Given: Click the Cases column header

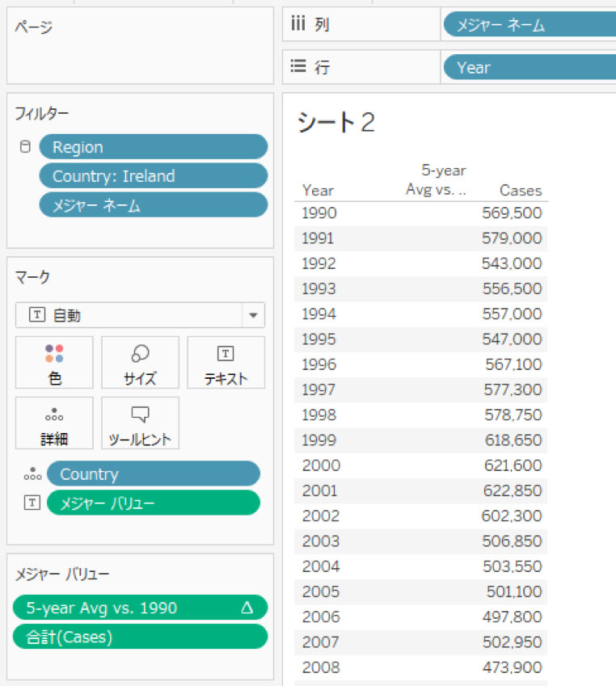Looking at the screenshot, I should [520, 191].
